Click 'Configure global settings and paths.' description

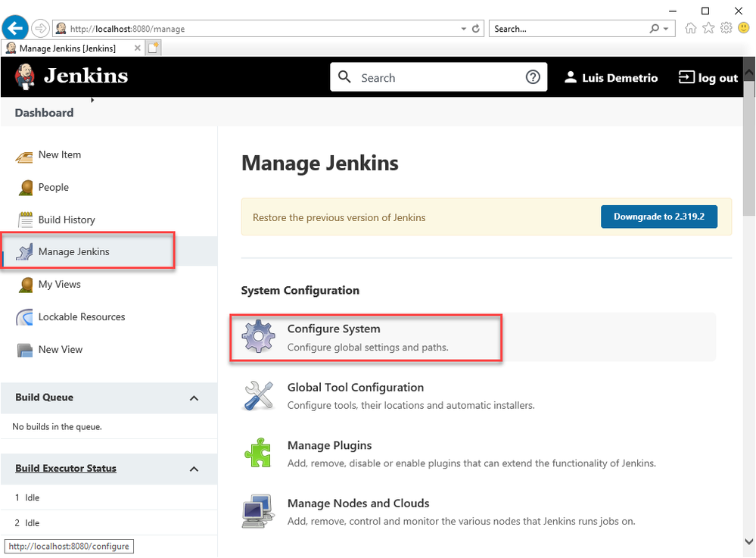click(x=368, y=348)
